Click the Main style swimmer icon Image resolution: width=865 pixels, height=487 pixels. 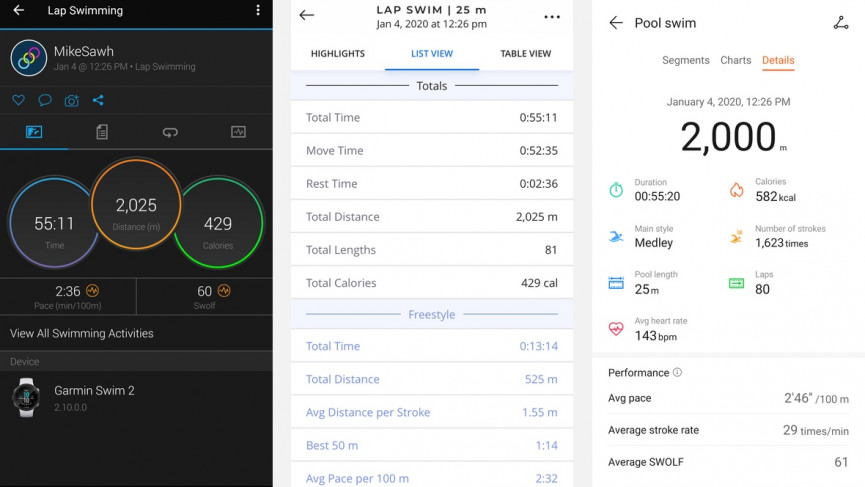[x=616, y=237]
